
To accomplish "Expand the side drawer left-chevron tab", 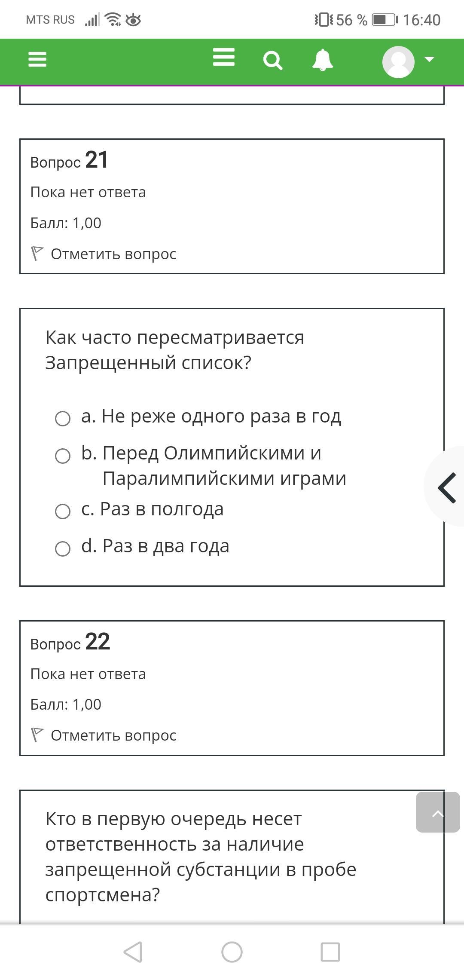I will click(446, 487).
